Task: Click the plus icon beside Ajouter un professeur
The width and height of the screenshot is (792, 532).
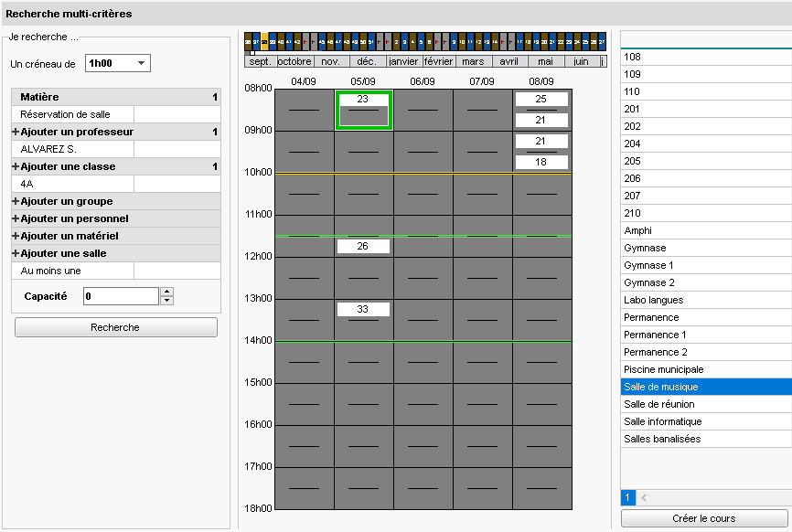Action: coord(16,132)
